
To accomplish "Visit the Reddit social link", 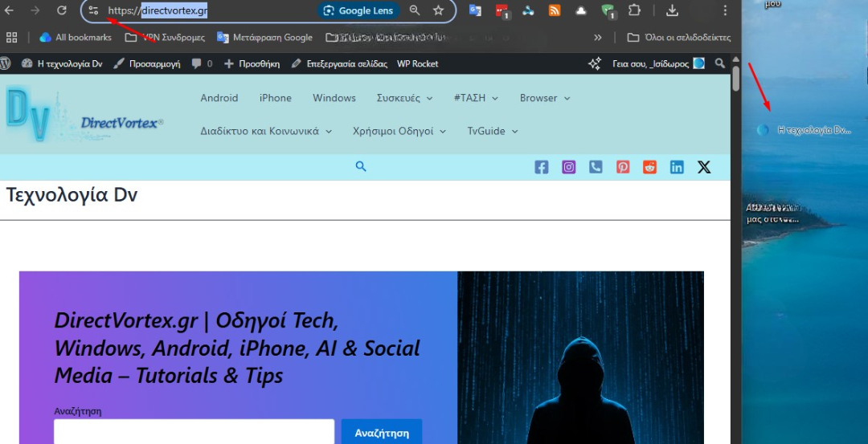I will [x=650, y=167].
